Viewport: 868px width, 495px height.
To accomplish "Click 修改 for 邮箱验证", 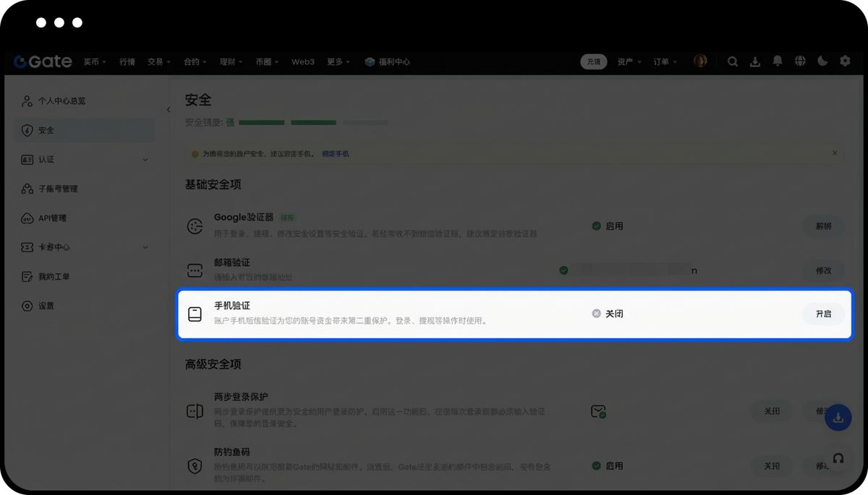I will [x=824, y=270].
